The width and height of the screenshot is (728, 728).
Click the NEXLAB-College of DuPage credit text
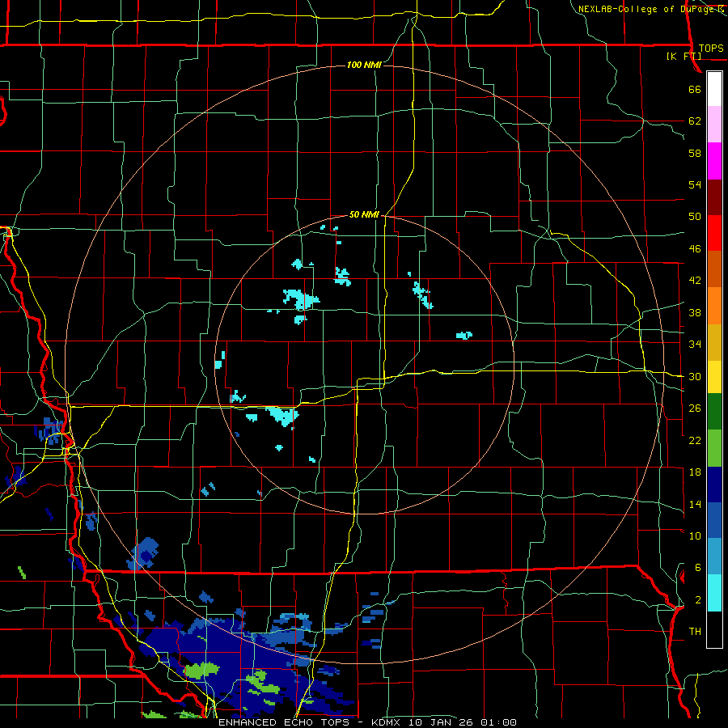pyautogui.click(x=645, y=9)
